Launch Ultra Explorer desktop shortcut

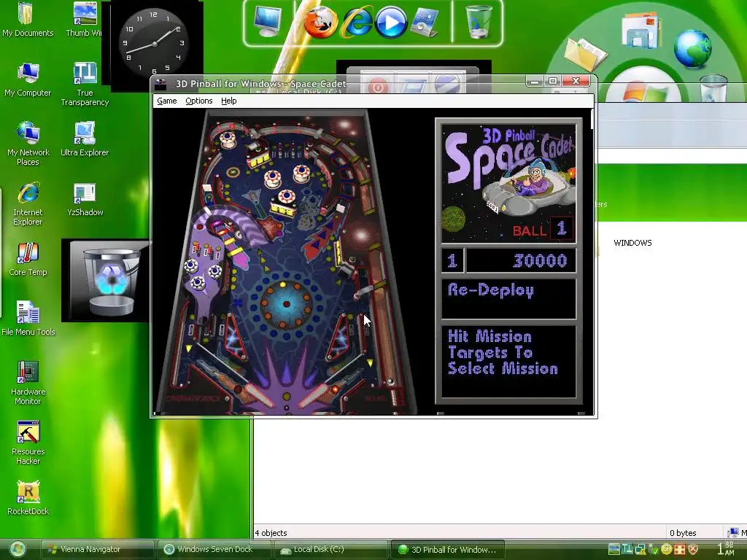click(85, 139)
